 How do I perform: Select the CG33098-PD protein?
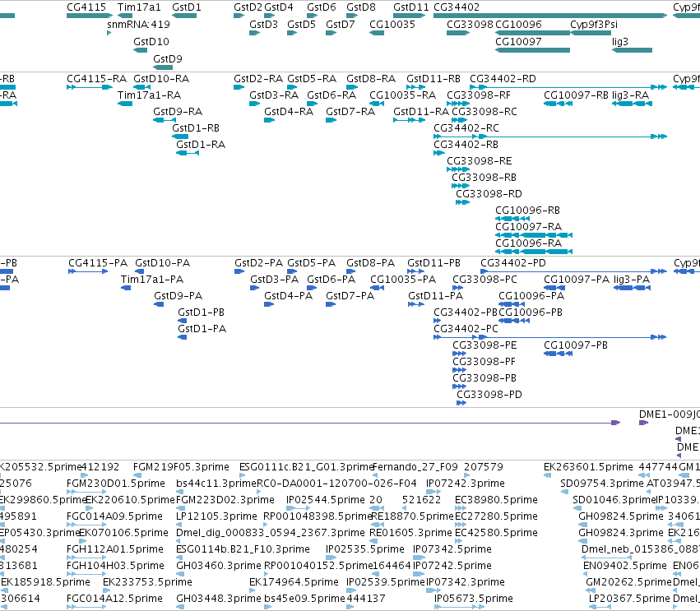tap(461, 403)
